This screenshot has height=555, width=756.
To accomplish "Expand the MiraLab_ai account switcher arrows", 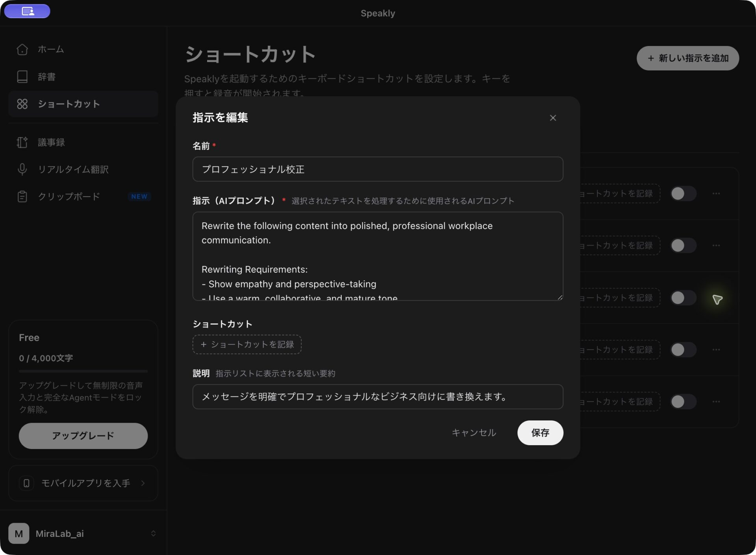I will click(x=153, y=533).
